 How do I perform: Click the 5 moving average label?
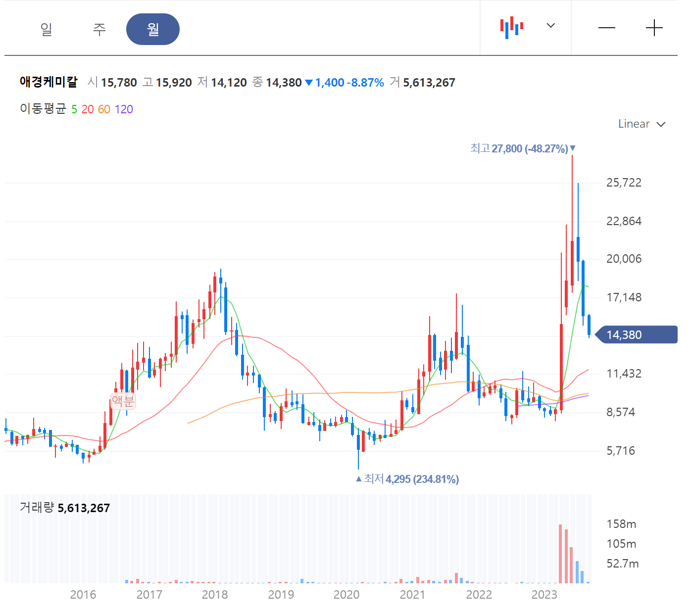click(x=74, y=109)
